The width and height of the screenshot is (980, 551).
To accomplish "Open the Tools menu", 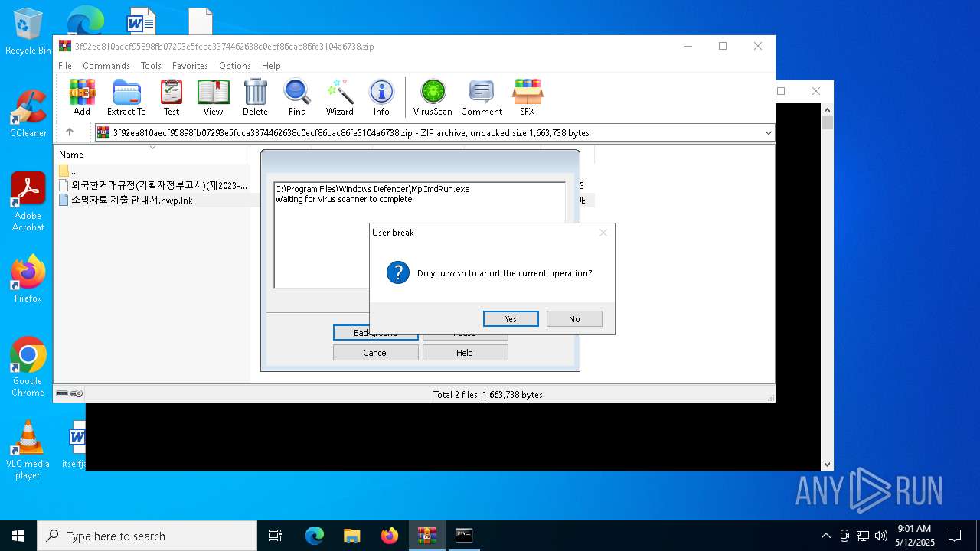I will (151, 66).
